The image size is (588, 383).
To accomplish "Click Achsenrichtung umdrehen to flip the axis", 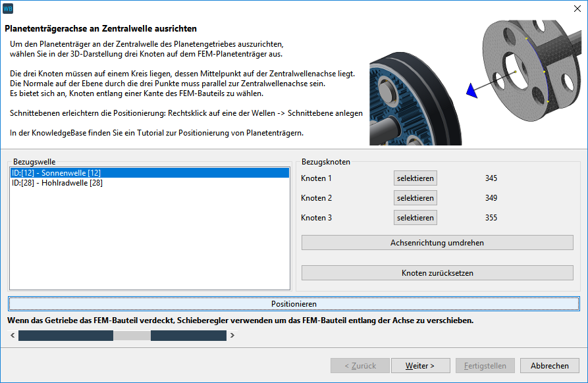I will tap(437, 243).
